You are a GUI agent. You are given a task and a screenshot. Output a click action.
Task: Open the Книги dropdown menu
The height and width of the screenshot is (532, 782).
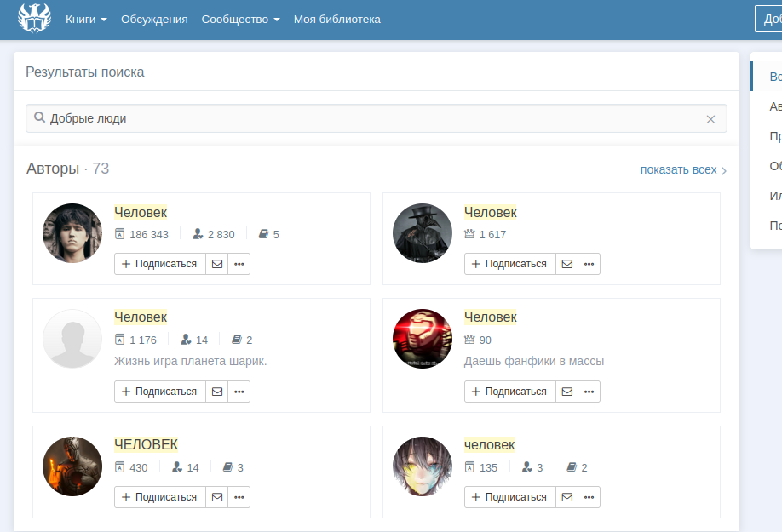[86, 20]
